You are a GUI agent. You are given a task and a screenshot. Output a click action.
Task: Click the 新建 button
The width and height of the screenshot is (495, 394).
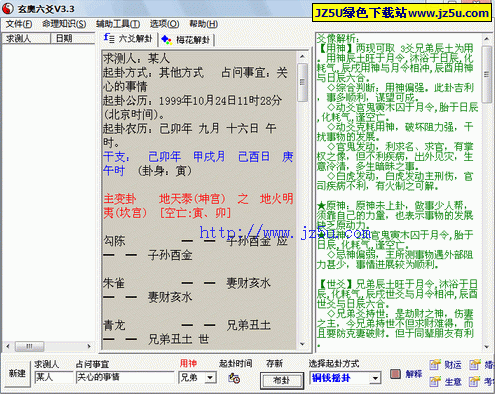click(17, 374)
